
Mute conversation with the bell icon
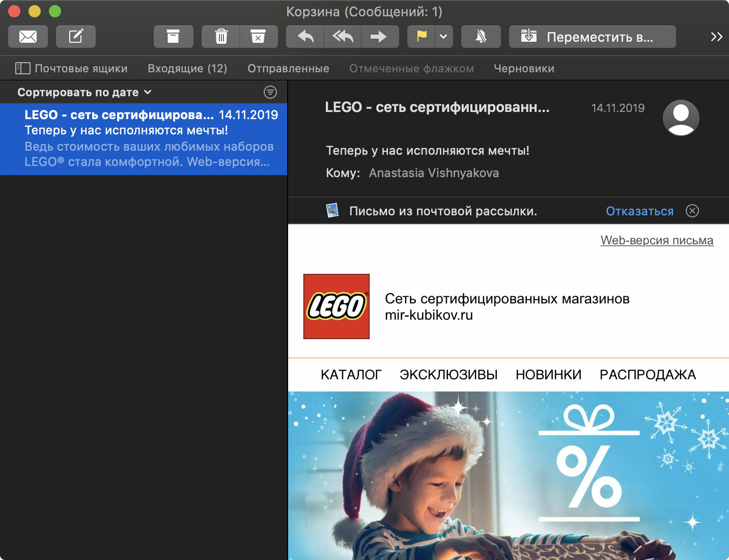(481, 37)
